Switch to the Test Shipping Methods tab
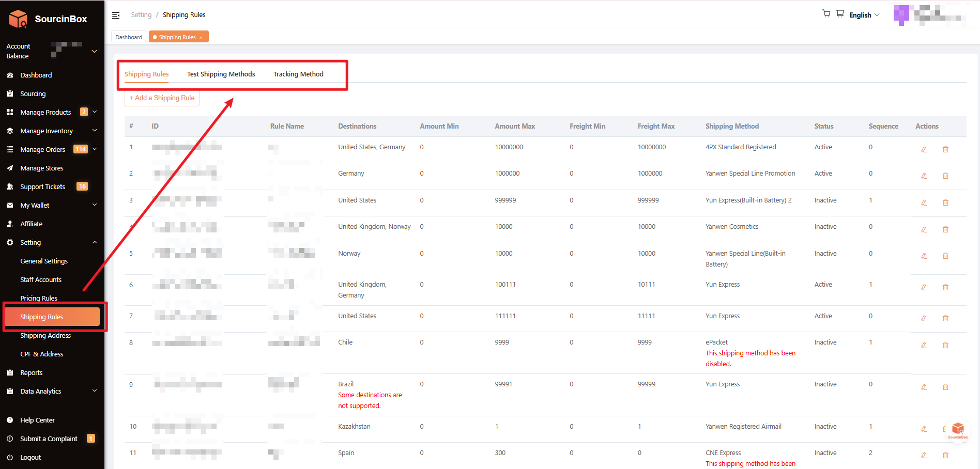 coord(221,74)
